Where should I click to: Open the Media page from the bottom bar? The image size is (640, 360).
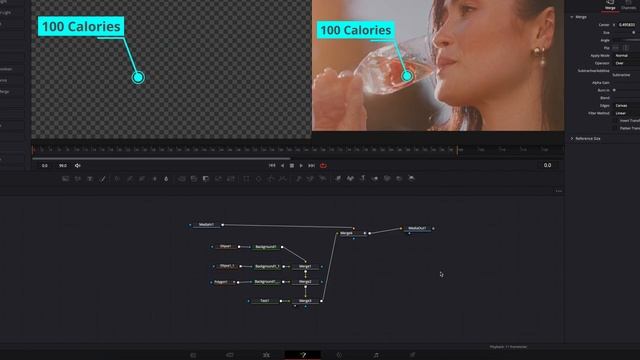point(193,355)
